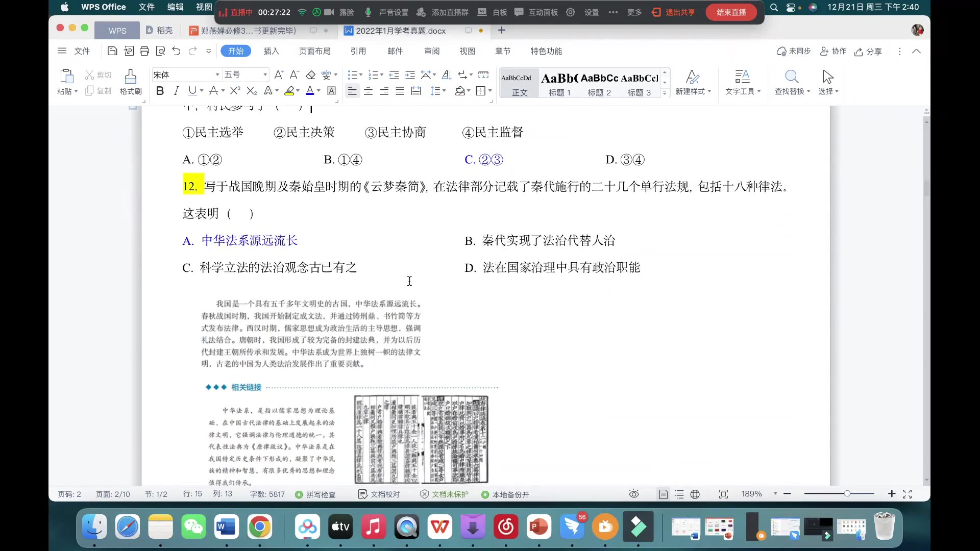Apply bold formatting
Screen dimensions: 980x551
coord(160,91)
